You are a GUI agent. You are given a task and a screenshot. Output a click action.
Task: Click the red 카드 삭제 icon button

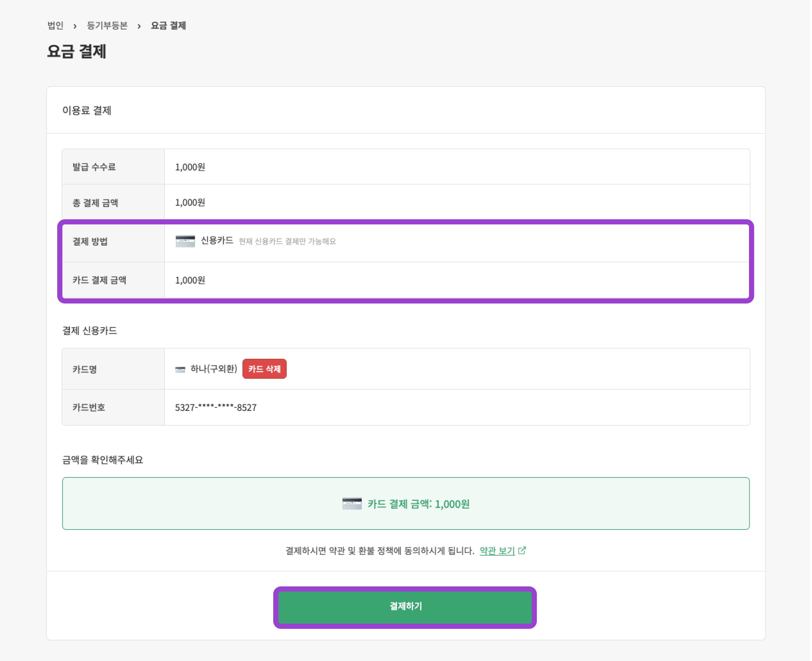click(x=264, y=368)
